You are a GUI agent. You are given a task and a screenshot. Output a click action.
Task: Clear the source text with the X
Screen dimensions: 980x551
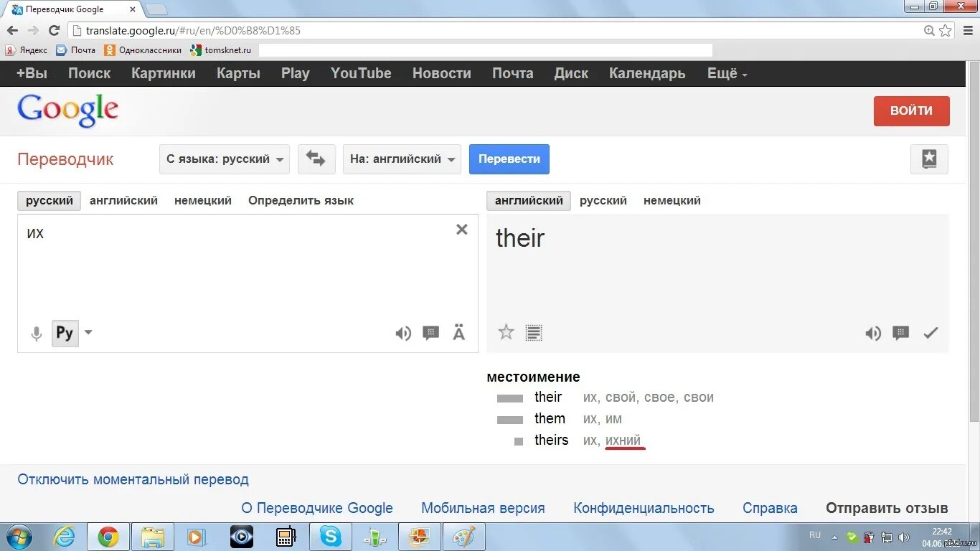tap(462, 230)
